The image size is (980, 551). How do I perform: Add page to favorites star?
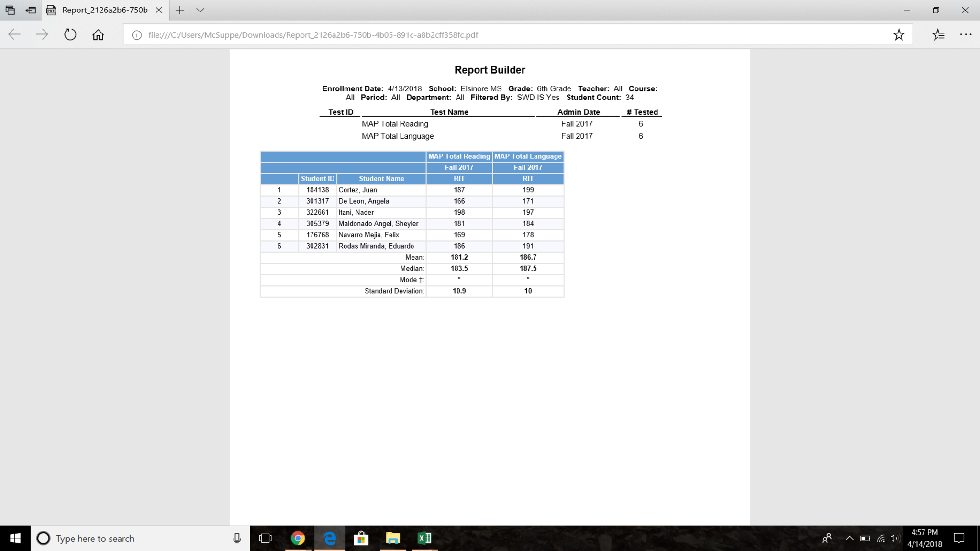898,34
